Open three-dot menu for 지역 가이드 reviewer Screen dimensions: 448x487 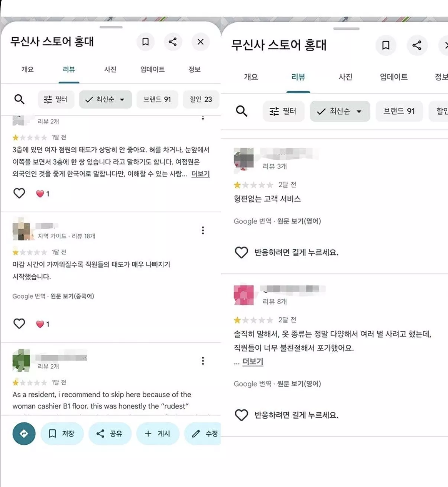click(203, 230)
